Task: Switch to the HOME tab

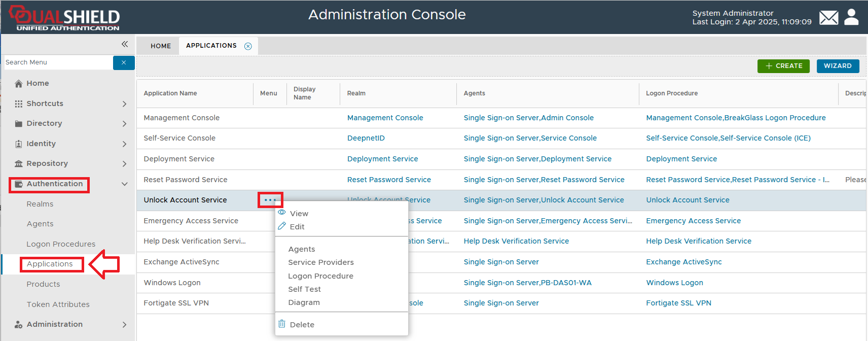Action: (x=161, y=46)
